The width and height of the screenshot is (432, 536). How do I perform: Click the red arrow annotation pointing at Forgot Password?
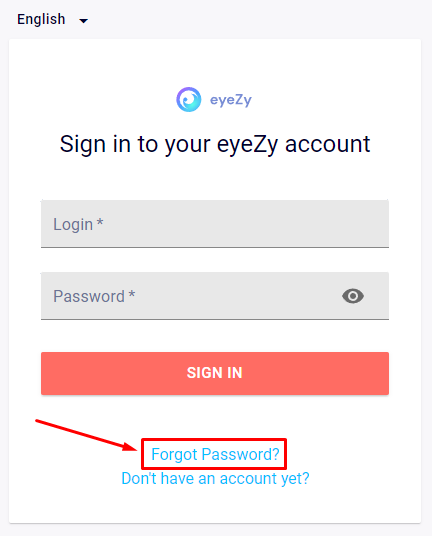click(86, 435)
